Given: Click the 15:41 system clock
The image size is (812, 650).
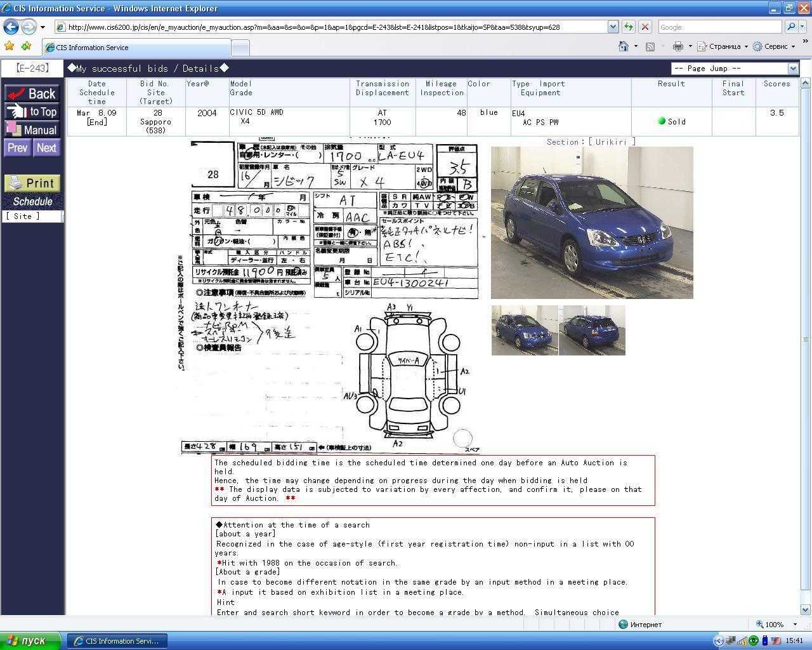Looking at the screenshot, I should pos(794,641).
